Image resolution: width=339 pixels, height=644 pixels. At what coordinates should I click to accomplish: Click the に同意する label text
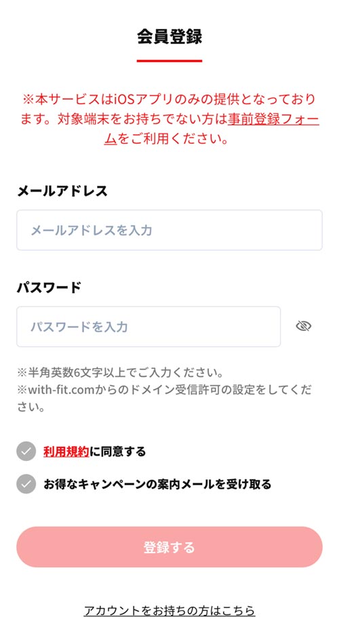tap(117, 451)
